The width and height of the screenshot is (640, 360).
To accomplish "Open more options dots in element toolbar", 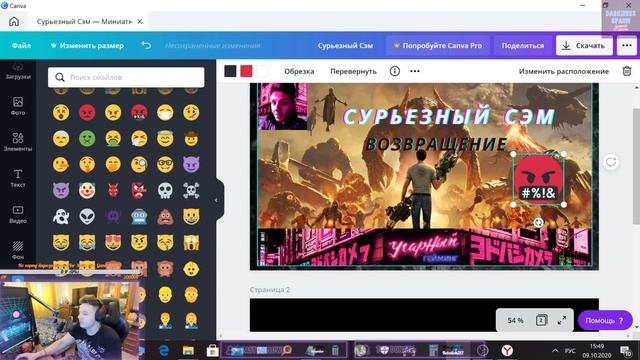I will click(x=415, y=71).
